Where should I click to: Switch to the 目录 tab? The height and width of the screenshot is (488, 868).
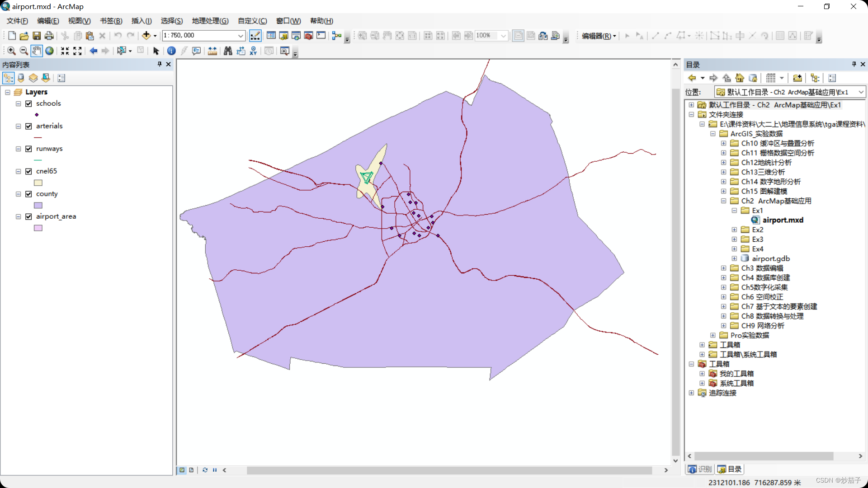[730, 469]
